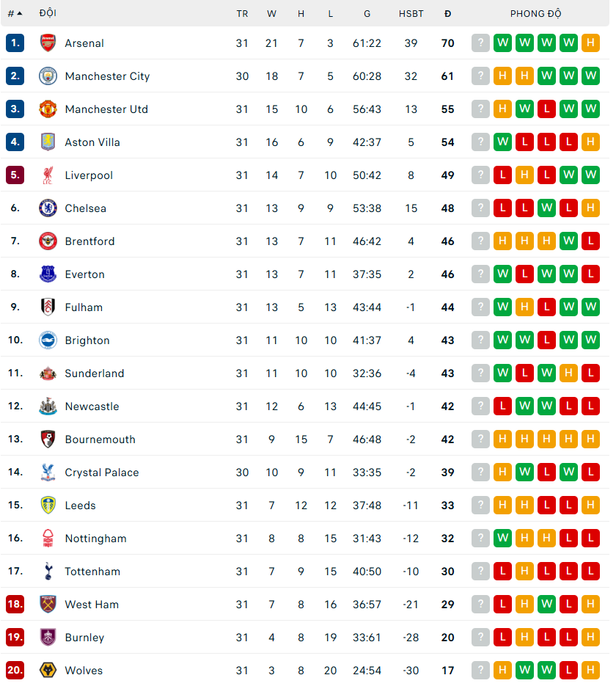The width and height of the screenshot is (616, 686).
Task: Open Everton via its club badge
Action: [x=48, y=274]
